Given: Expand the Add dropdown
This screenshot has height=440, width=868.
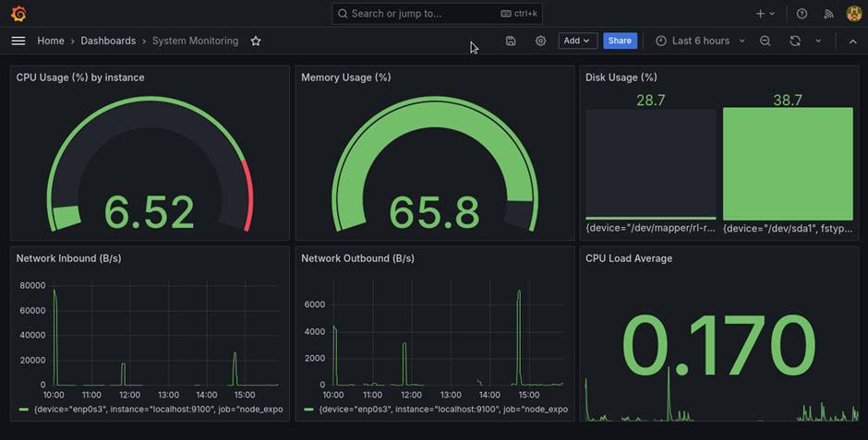Looking at the screenshot, I should pos(577,41).
